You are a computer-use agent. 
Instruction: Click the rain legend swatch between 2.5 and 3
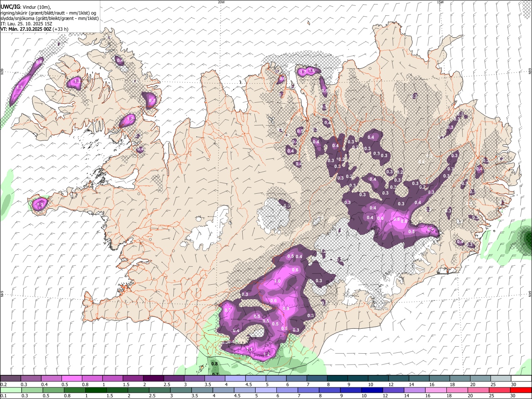pyautogui.click(x=160, y=390)
